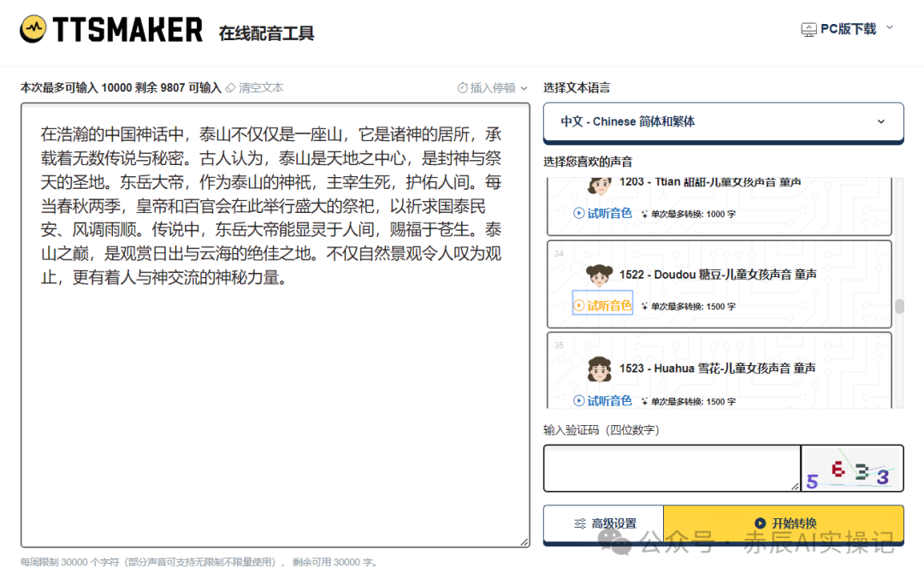Click the 插入停顿 clock icon
Screen dimensions: 924x579
pyautogui.click(x=463, y=88)
